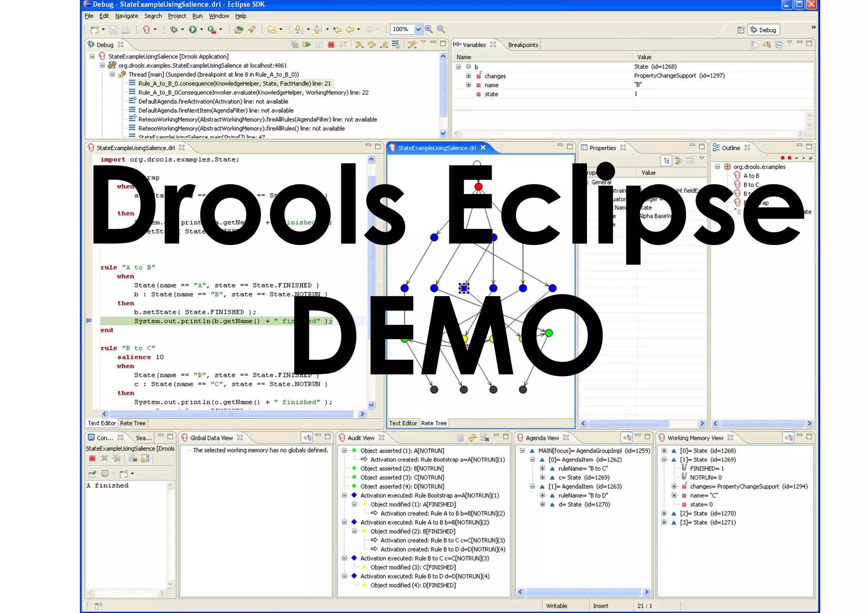Viewport: 868px width, 613px height.
Task: Click the Zoom In magnifier icon
Action: click(x=429, y=29)
